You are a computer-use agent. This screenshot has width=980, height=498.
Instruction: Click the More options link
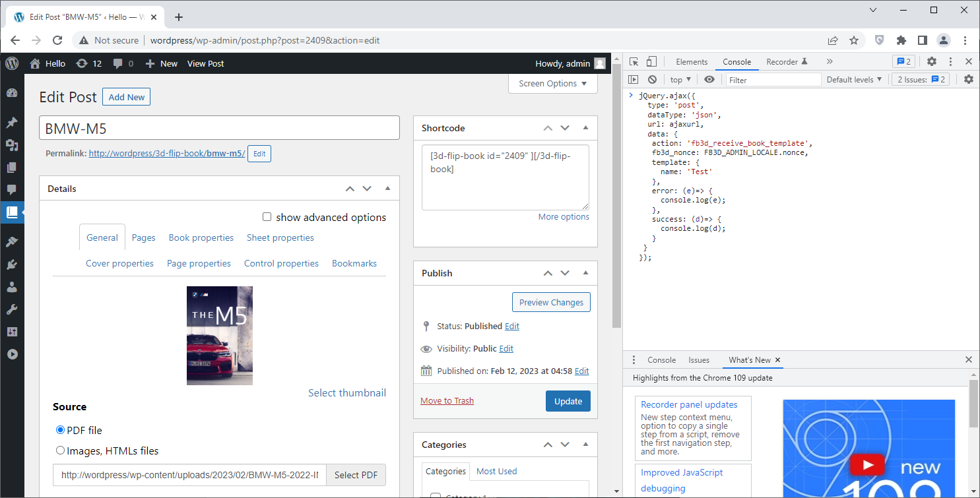coord(564,216)
